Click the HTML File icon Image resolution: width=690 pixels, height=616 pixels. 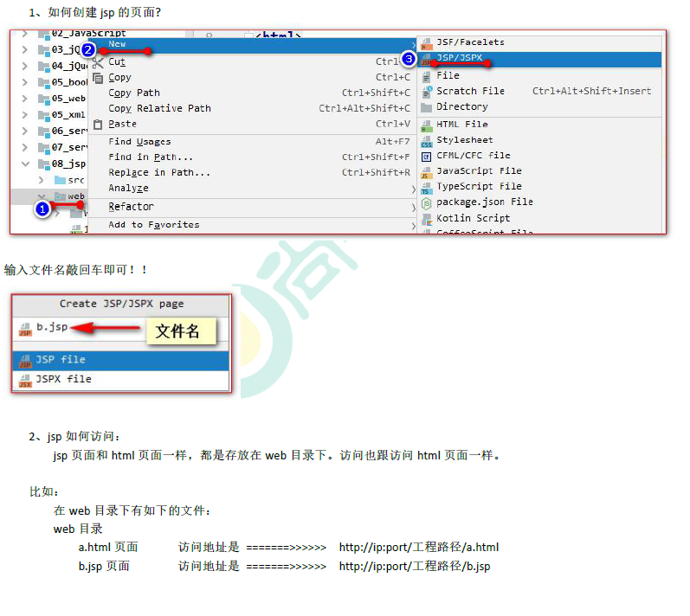426,125
